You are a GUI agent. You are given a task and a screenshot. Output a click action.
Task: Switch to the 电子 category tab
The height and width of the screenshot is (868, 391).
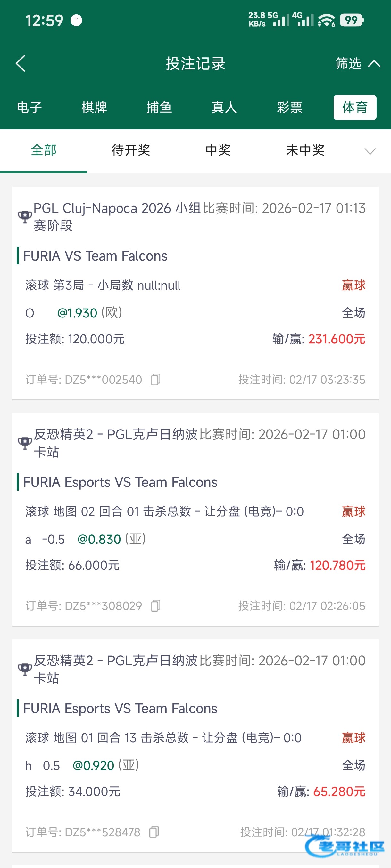point(29,108)
